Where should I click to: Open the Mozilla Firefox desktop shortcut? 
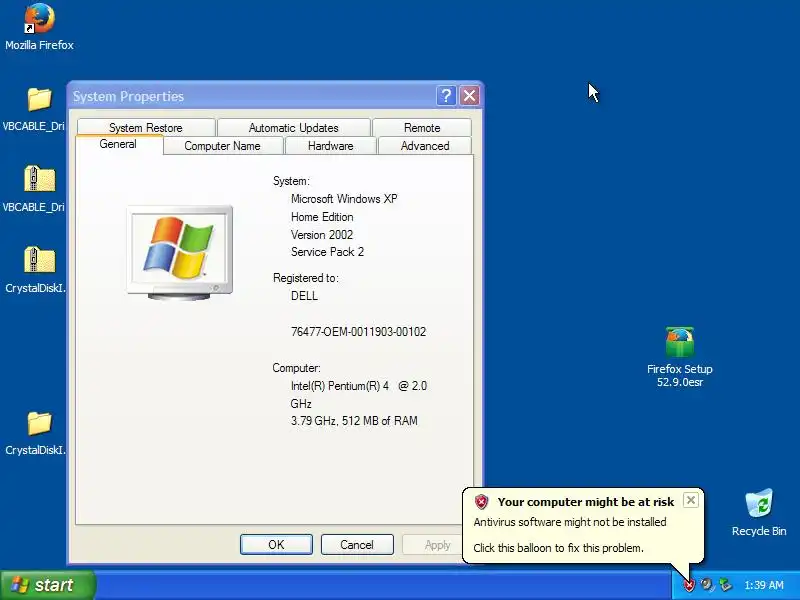pyautogui.click(x=39, y=19)
